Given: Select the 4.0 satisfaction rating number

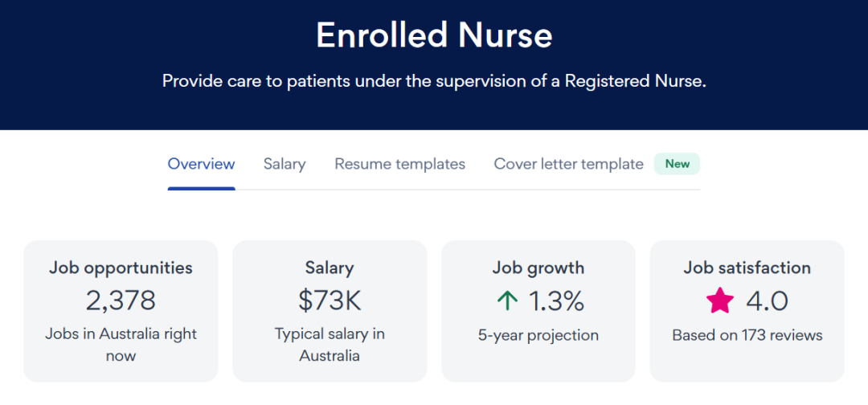Looking at the screenshot, I should tap(767, 301).
